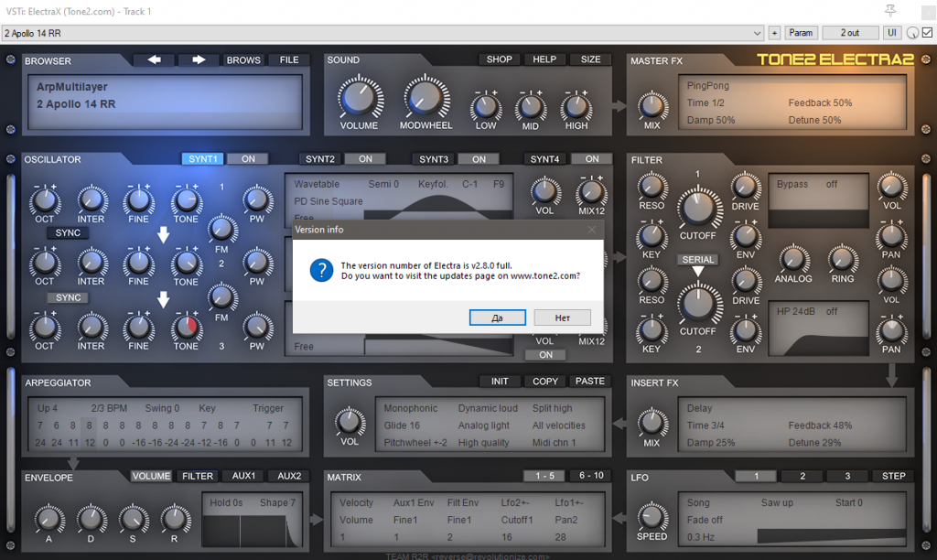Open filter 1 Bypass type selector
Screen dimensions: 937x560
pyautogui.click(x=792, y=184)
